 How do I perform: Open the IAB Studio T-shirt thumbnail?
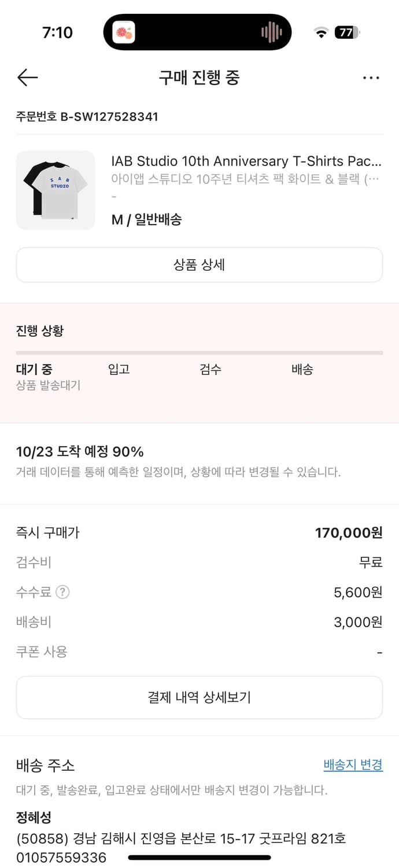click(x=56, y=190)
